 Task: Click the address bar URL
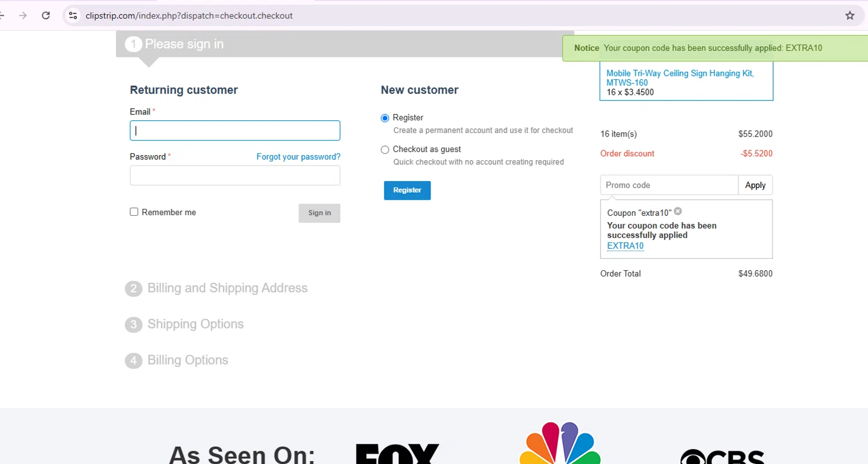coord(189,16)
